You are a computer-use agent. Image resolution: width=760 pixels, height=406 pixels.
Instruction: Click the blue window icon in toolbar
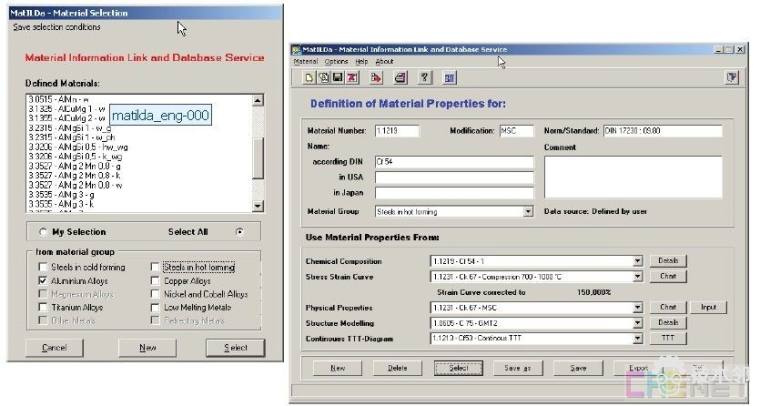tap(450, 77)
